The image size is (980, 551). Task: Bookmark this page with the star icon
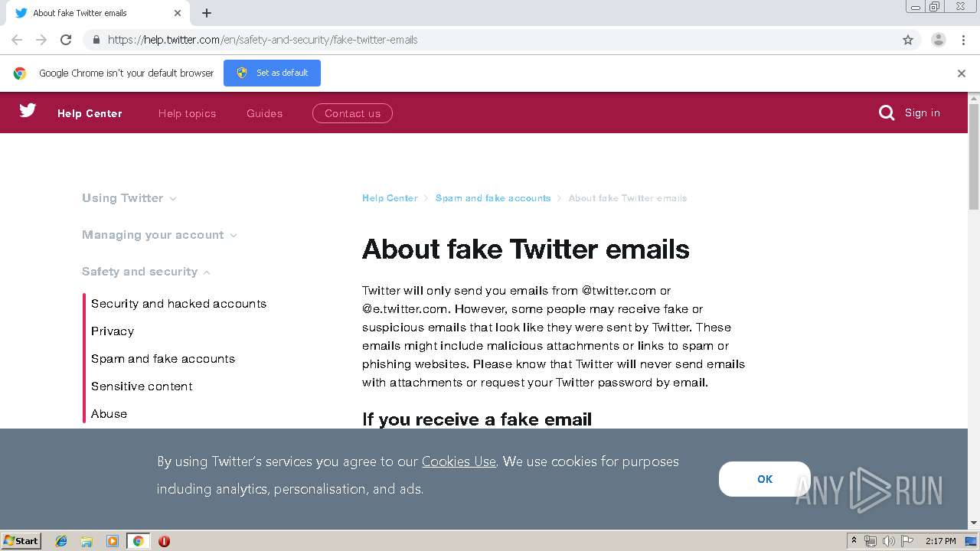[x=908, y=40]
